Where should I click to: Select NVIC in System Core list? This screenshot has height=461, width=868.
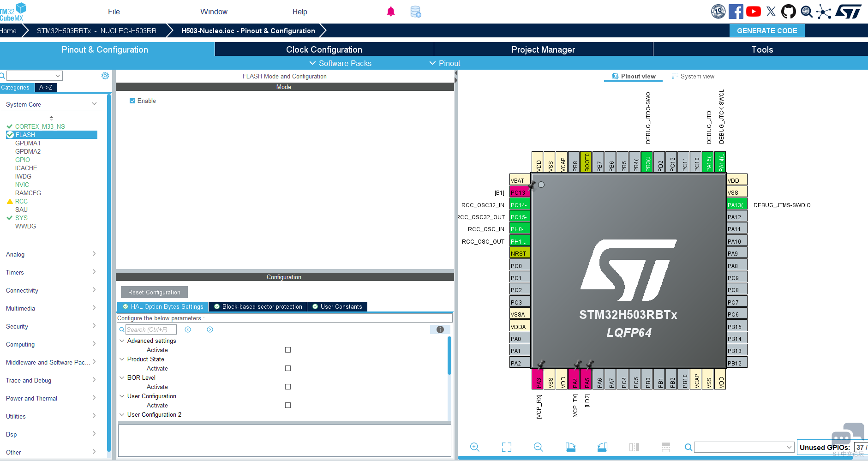click(22, 185)
